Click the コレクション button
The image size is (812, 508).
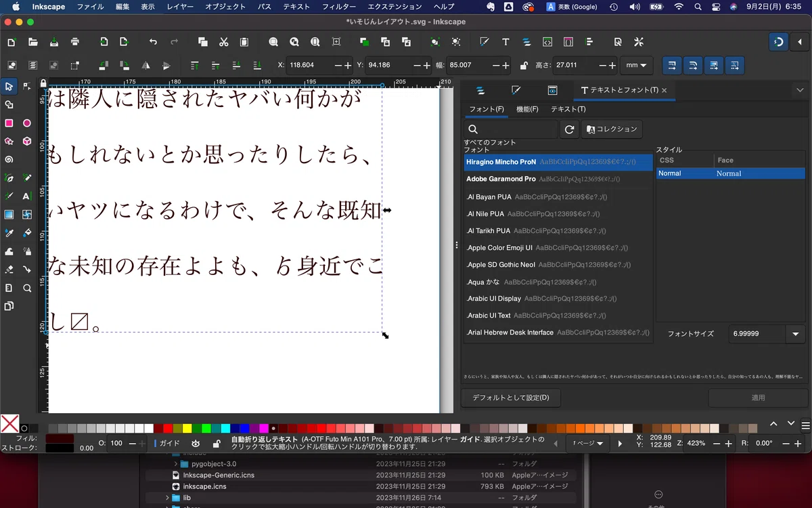612,129
